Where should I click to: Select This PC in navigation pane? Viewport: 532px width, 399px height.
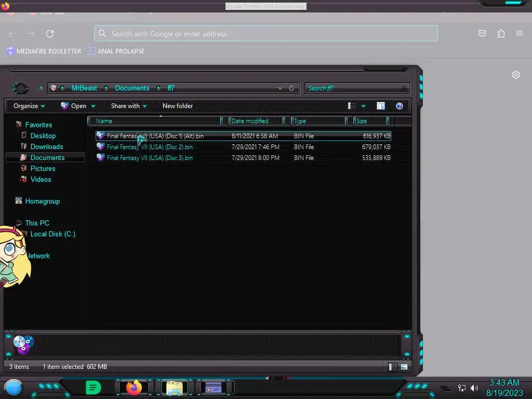[37, 223]
